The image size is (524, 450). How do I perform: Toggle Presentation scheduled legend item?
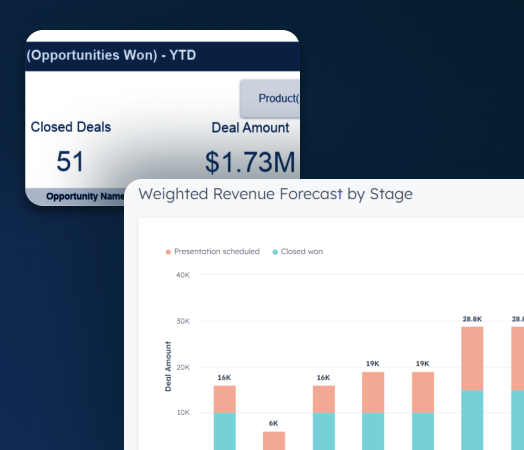pos(213,252)
